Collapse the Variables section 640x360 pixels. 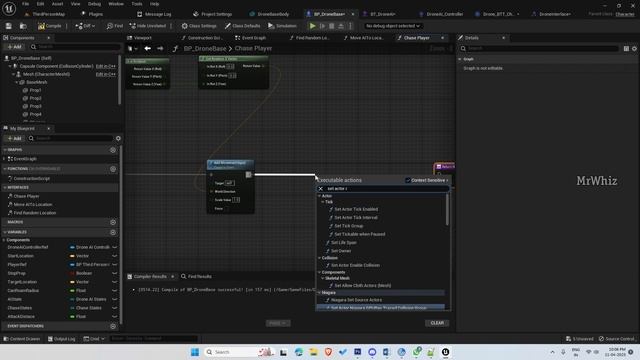5,232
